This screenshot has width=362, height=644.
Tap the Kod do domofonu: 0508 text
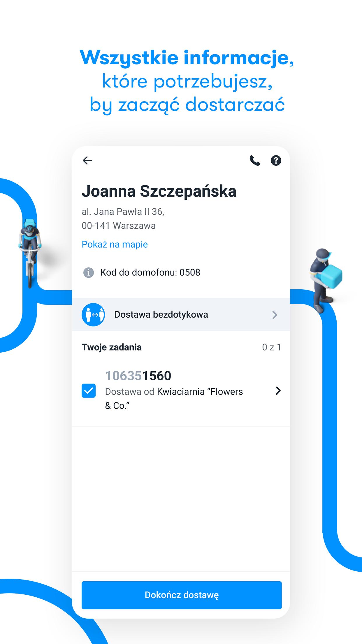[x=150, y=272]
